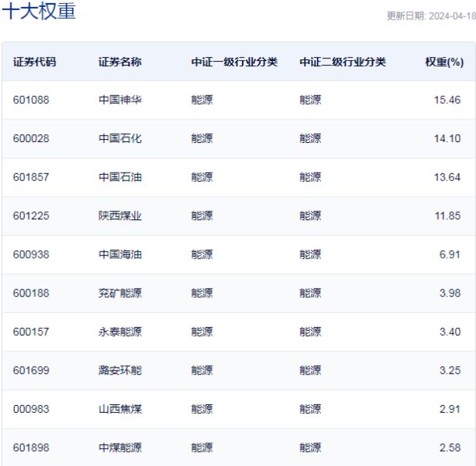Click the 十大权重 section title
Image resolution: width=476 pixels, height=466 pixels.
[38, 12]
